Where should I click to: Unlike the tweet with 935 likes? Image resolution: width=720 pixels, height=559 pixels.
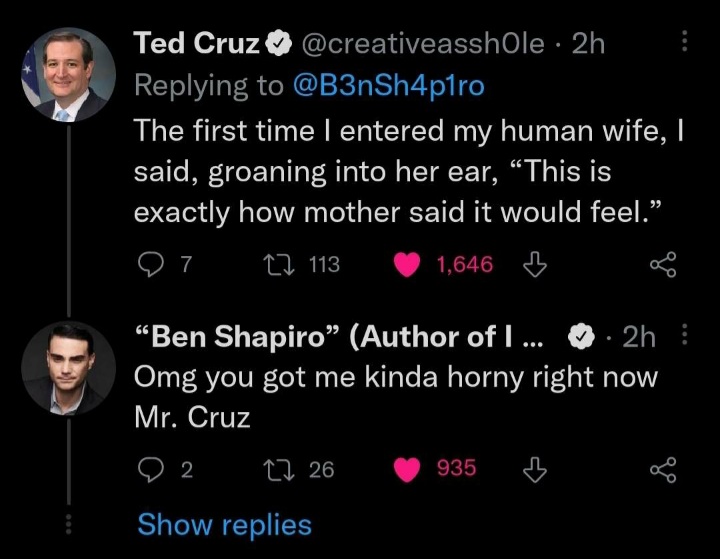point(407,468)
